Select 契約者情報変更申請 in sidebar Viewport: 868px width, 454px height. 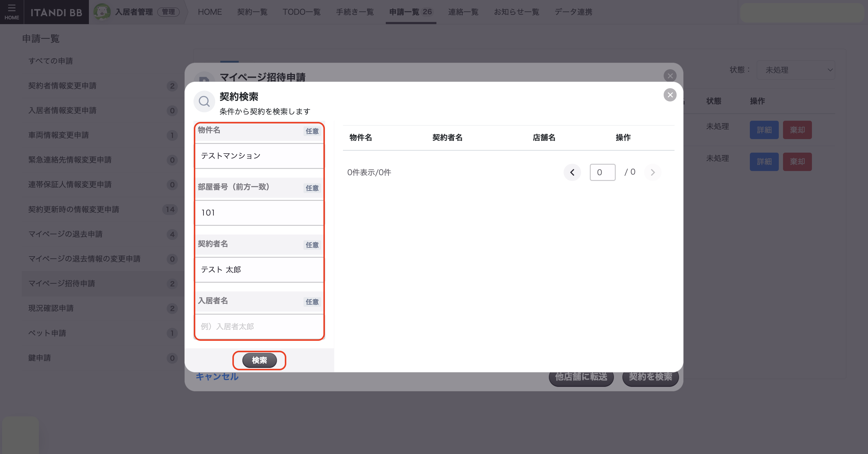103,86
